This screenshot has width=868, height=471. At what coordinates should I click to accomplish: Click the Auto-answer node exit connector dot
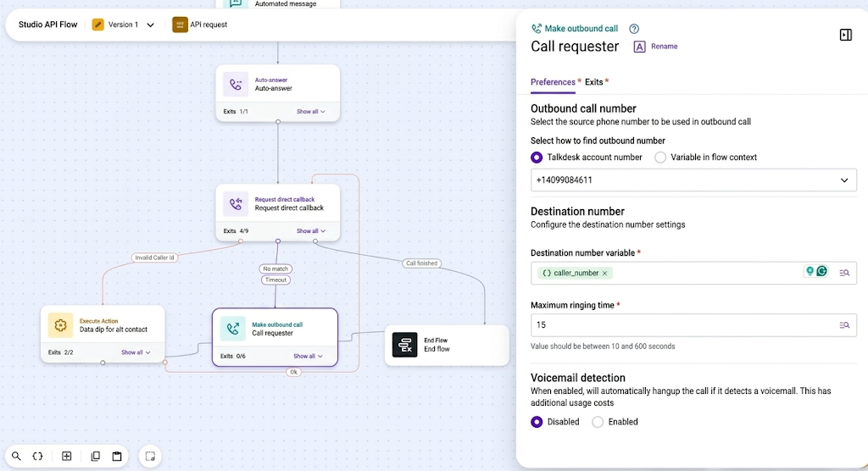click(278, 122)
